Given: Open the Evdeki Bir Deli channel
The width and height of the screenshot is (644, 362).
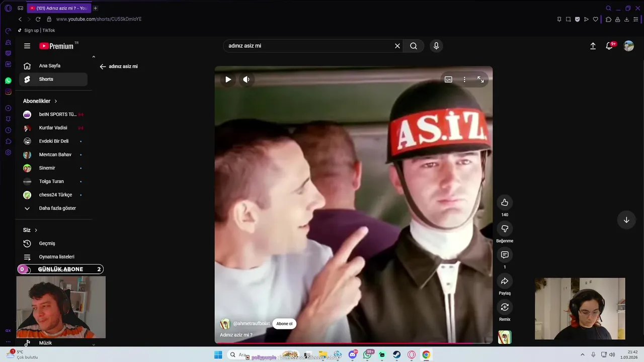Looking at the screenshot, I should (53, 141).
